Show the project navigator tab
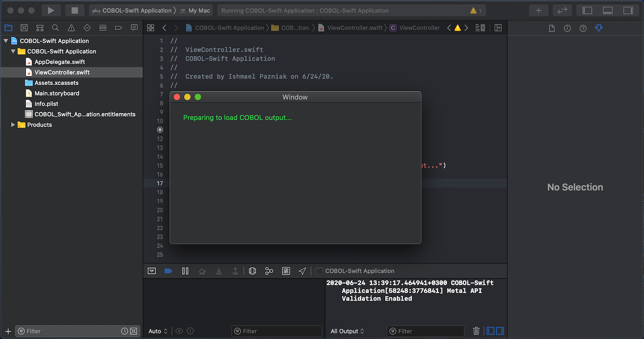 click(9, 28)
